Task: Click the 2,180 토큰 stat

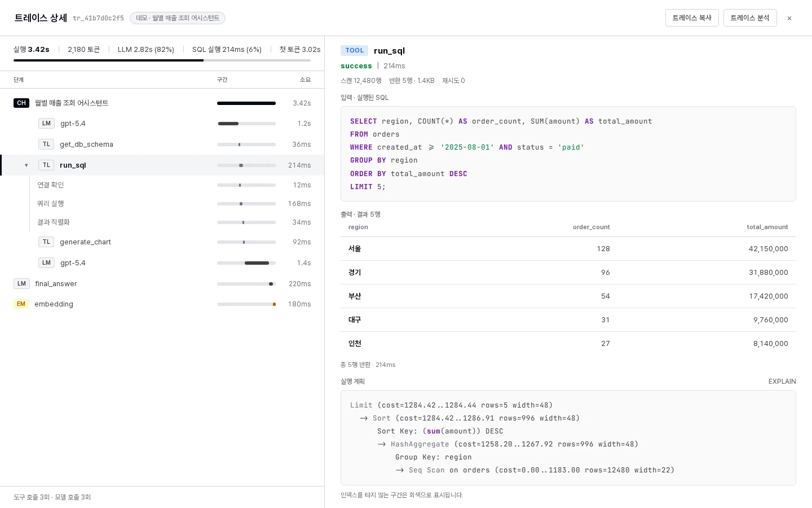Action: point(83,50)
